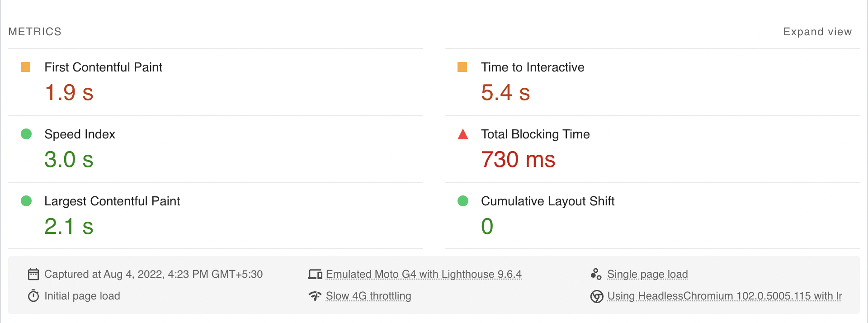Click the orange square beside First Contentful Paint

(26, 67)
